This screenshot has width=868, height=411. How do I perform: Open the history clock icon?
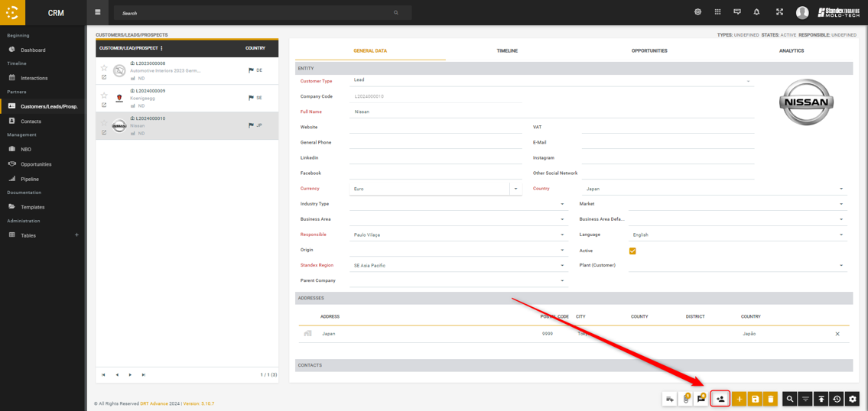[x=837, y=399]
